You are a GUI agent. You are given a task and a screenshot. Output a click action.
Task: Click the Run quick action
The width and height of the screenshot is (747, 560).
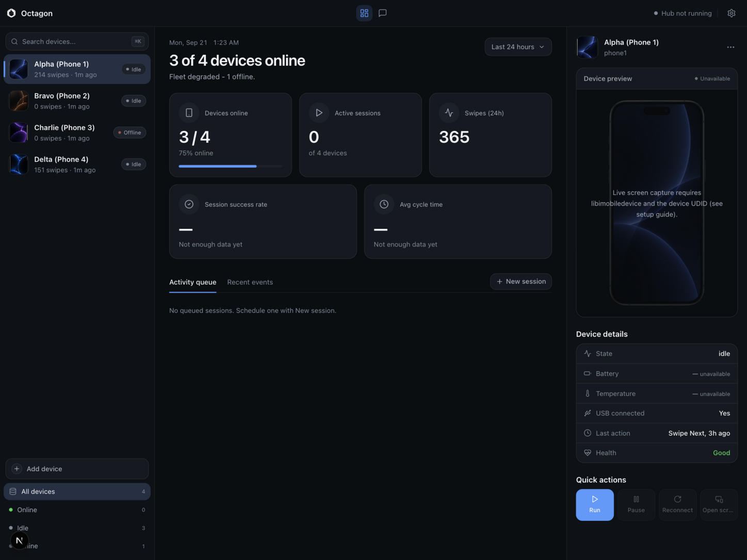(595, 505)
